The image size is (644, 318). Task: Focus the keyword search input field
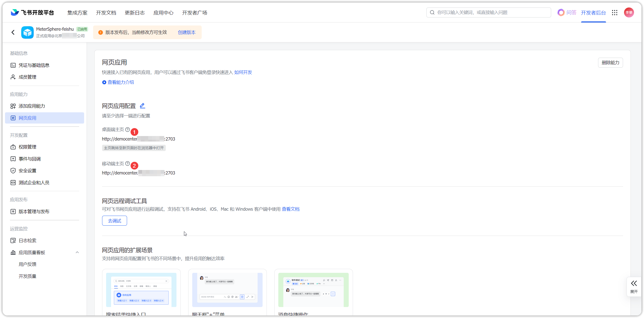pyautogui.click(x=488, y=12)
